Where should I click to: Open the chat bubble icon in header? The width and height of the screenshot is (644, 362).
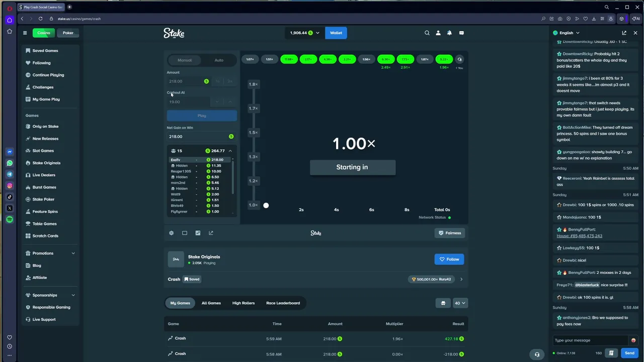coord(461,33)
